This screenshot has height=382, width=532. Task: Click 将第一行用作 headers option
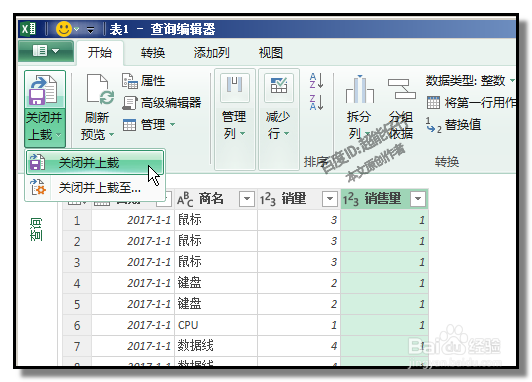[471, 102]
